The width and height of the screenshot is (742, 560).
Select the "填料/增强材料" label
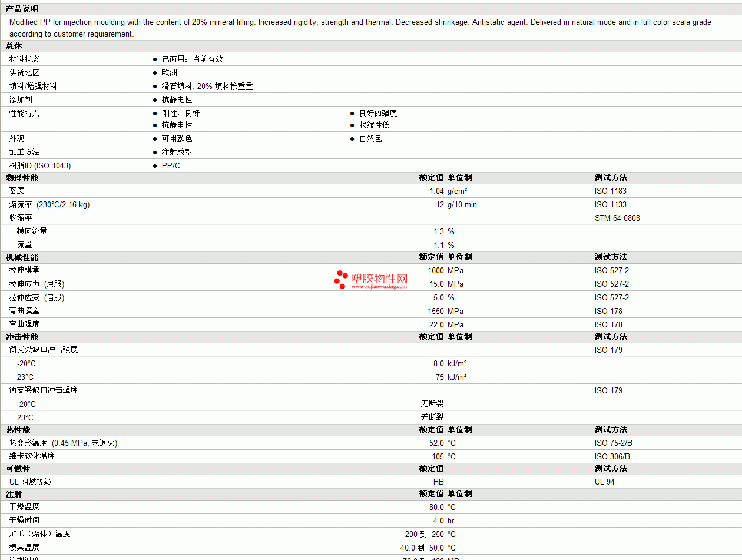[x=34, y=86]
